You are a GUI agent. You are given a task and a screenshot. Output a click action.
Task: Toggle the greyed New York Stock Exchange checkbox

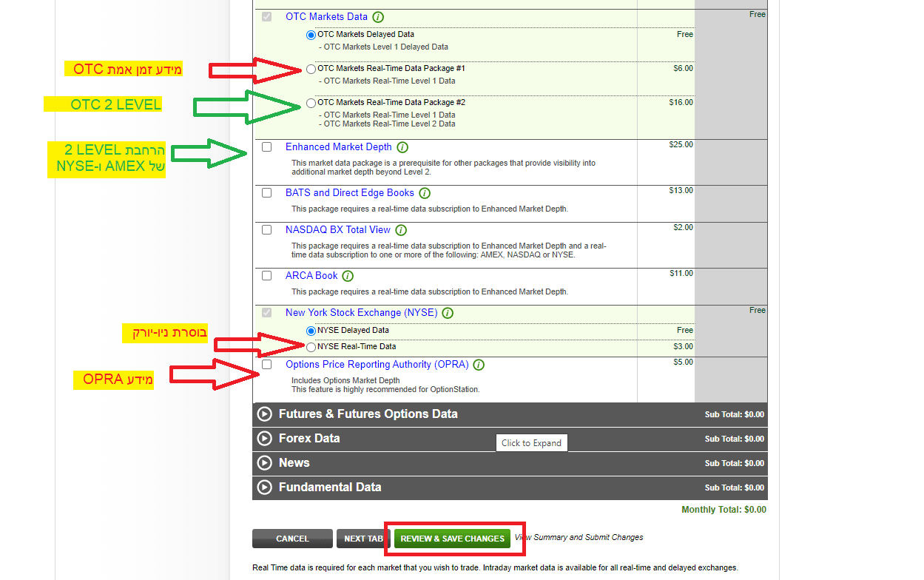267,313
